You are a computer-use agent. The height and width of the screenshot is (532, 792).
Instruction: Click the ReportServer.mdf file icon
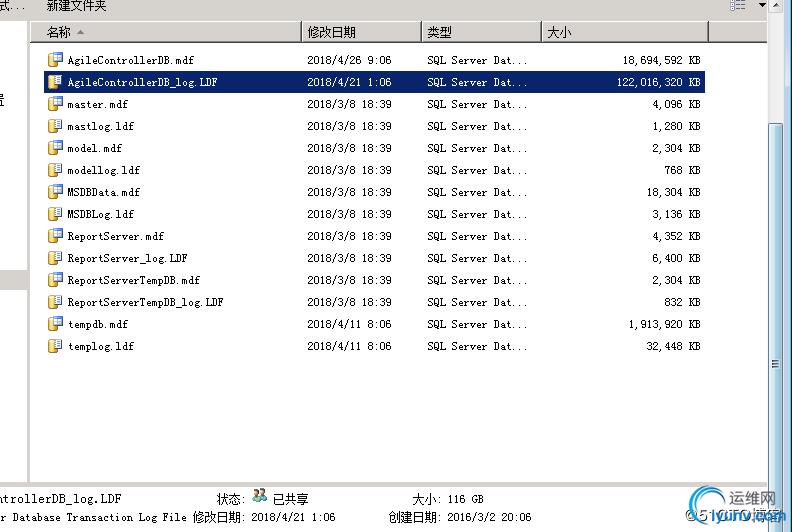click(55, 235)
